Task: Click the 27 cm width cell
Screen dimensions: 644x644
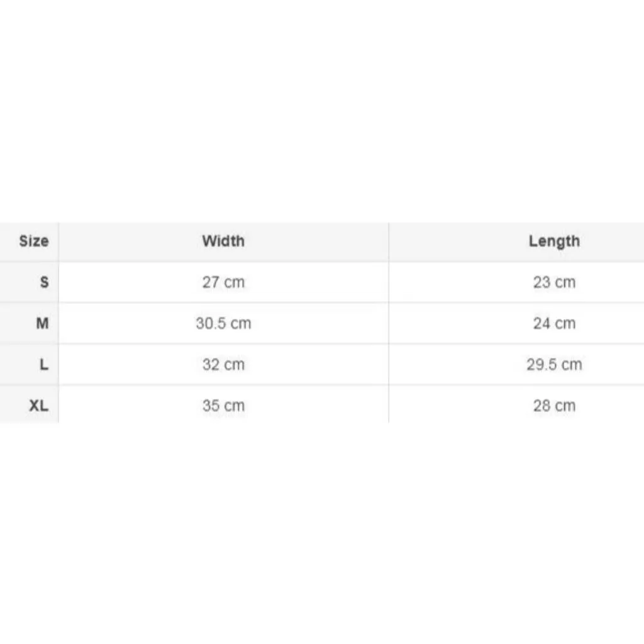Action: point(223,282)
